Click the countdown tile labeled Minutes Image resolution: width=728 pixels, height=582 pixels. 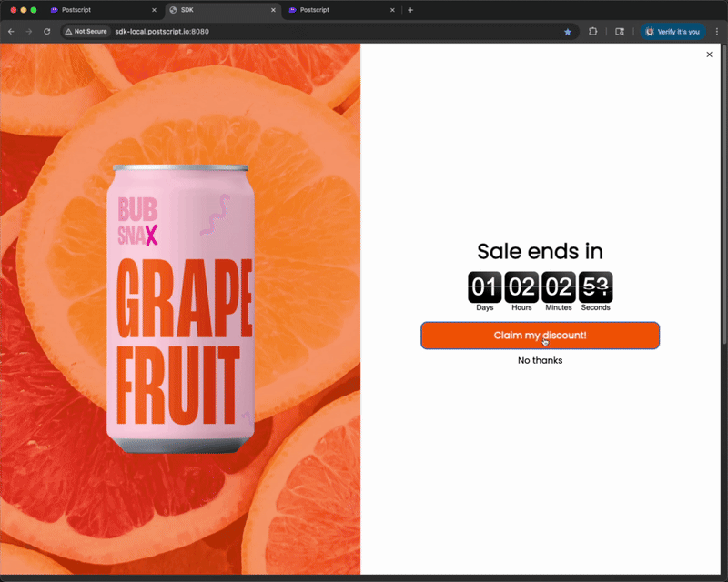(x=559, y=286)
